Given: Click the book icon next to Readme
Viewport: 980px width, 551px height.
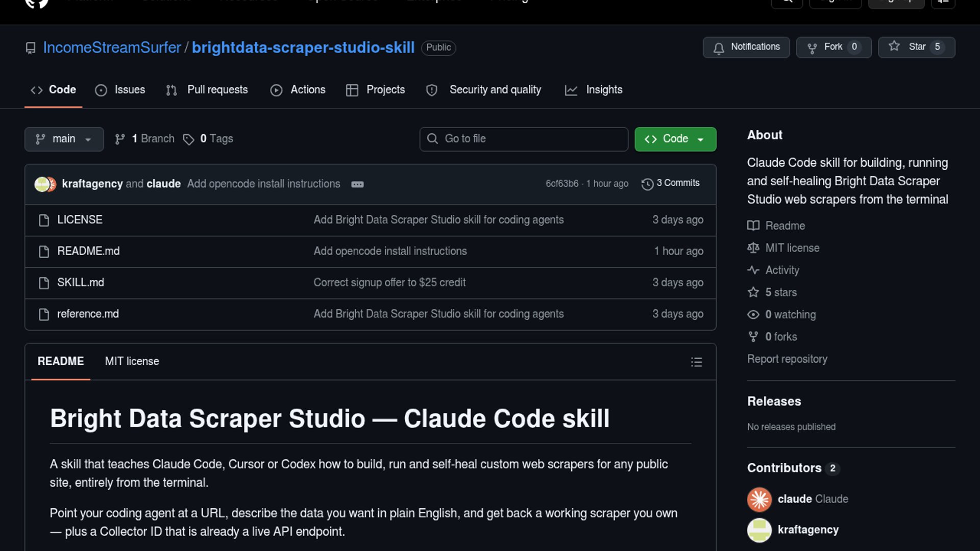Looking at the screenshot, I should [753, 226].
